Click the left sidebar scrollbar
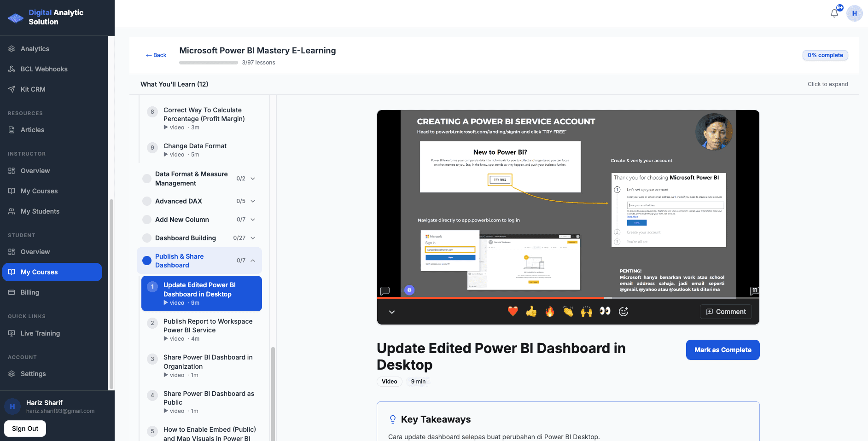The width and height of the screenshot is (868, 441). (x=111, y=295)
